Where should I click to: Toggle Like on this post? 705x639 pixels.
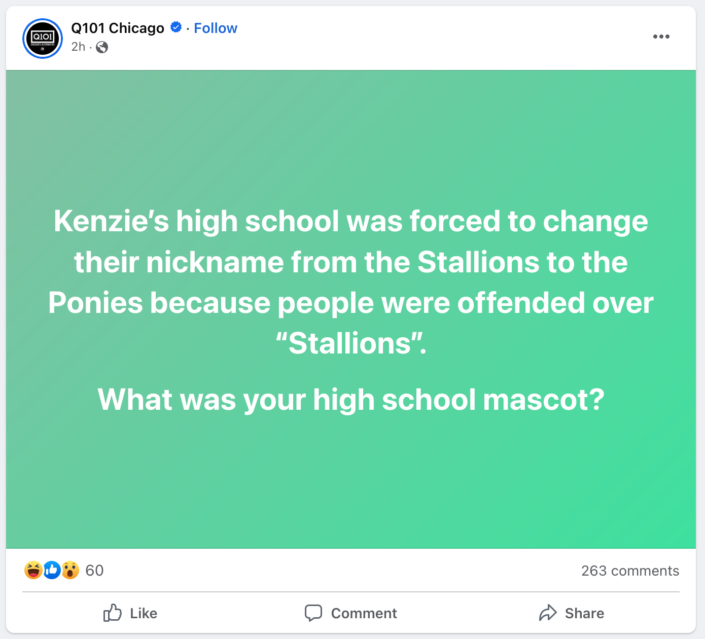pyautogui.click(x=131, y=613)
